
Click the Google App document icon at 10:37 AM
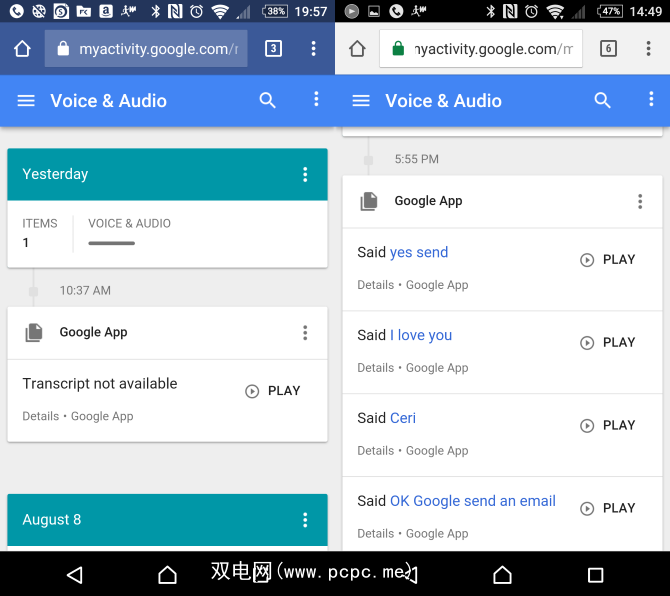34,332
